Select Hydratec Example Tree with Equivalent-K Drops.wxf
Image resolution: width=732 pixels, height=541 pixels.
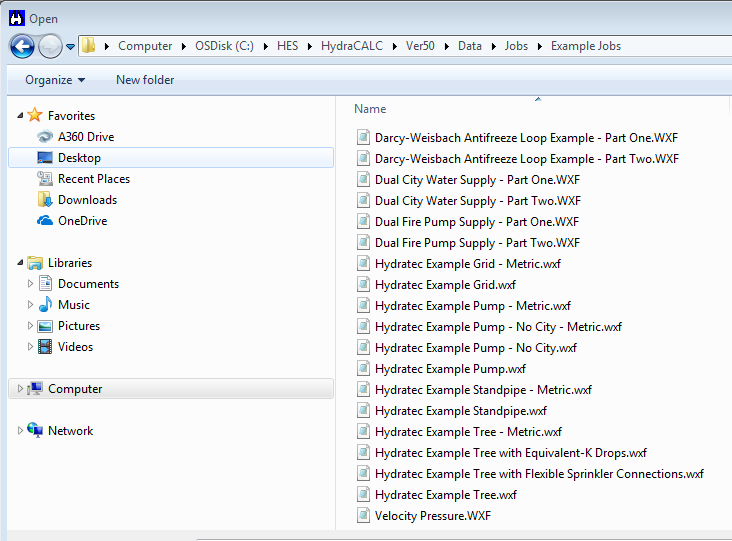tap(511, 453)
